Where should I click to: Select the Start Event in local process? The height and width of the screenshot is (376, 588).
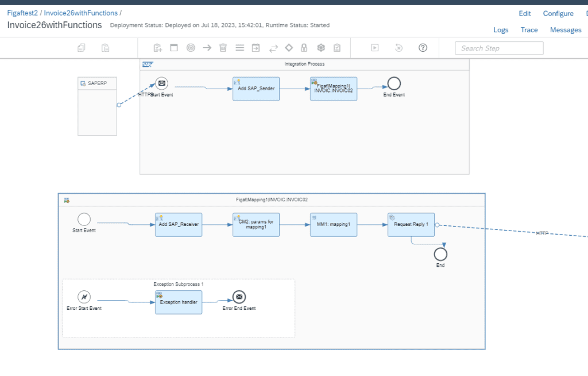point(84,220)
